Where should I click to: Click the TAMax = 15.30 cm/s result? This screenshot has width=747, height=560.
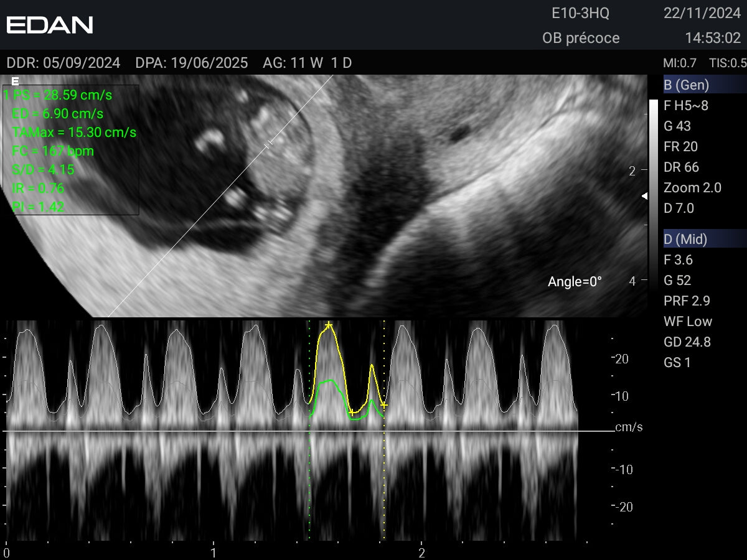click(x=74, y=133)
